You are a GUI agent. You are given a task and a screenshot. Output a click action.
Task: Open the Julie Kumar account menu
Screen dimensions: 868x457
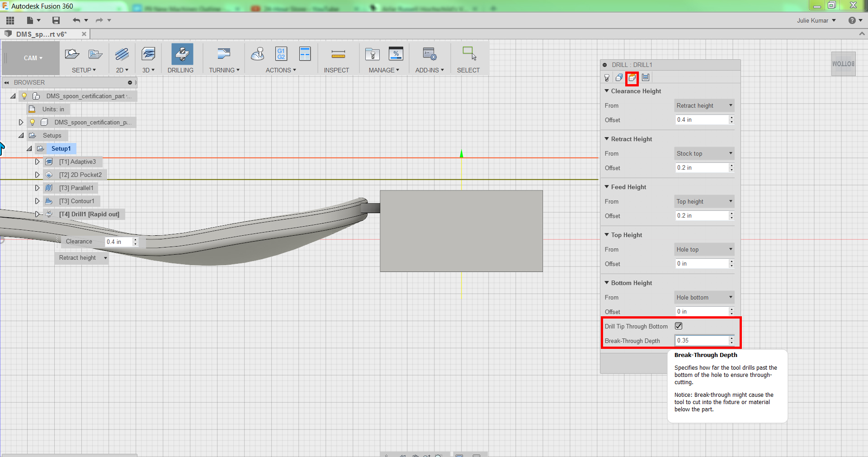pos(816,20)
